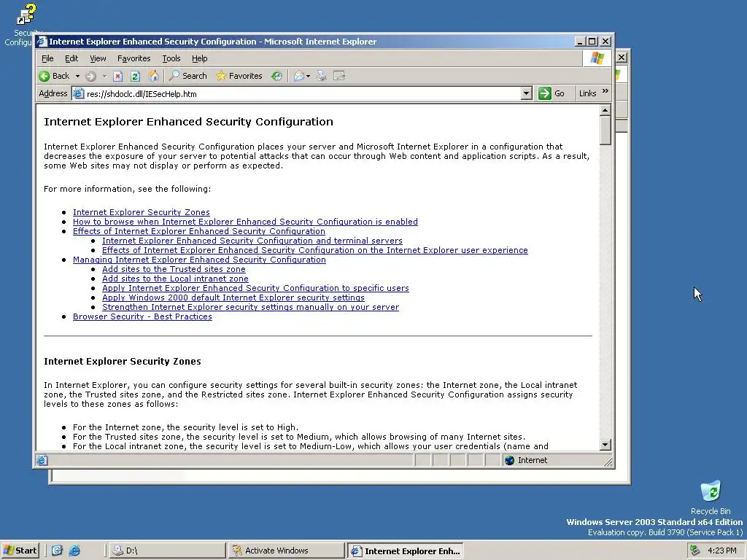The width and height of the screenshot is (747, 560).
Task: Open the Apply Windows 2000 default security settings link
Action: tap(233, 297)
